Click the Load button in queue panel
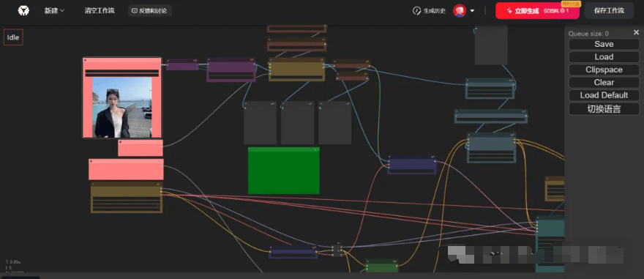Screen dimensions: 644x279 click(x=604, y=56)
